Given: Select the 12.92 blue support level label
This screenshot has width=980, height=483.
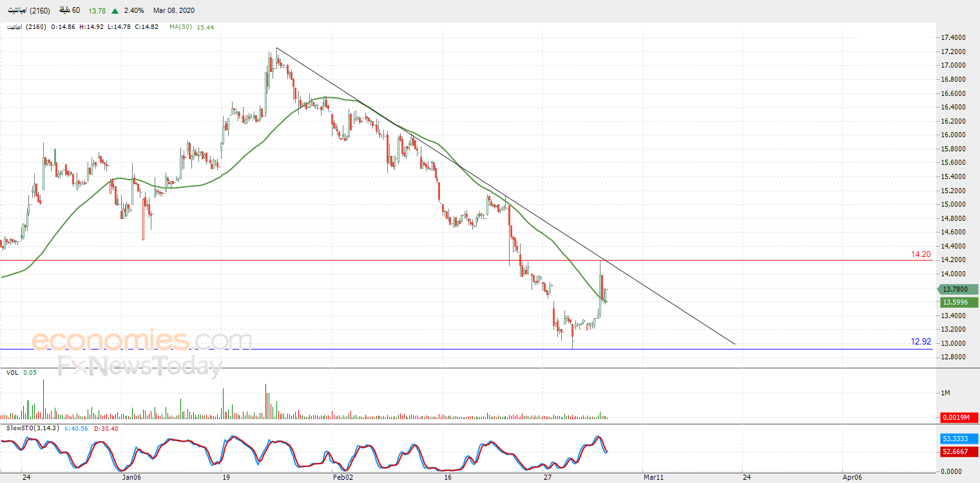Looking at the screenshot, I should (x=921, y=342).
